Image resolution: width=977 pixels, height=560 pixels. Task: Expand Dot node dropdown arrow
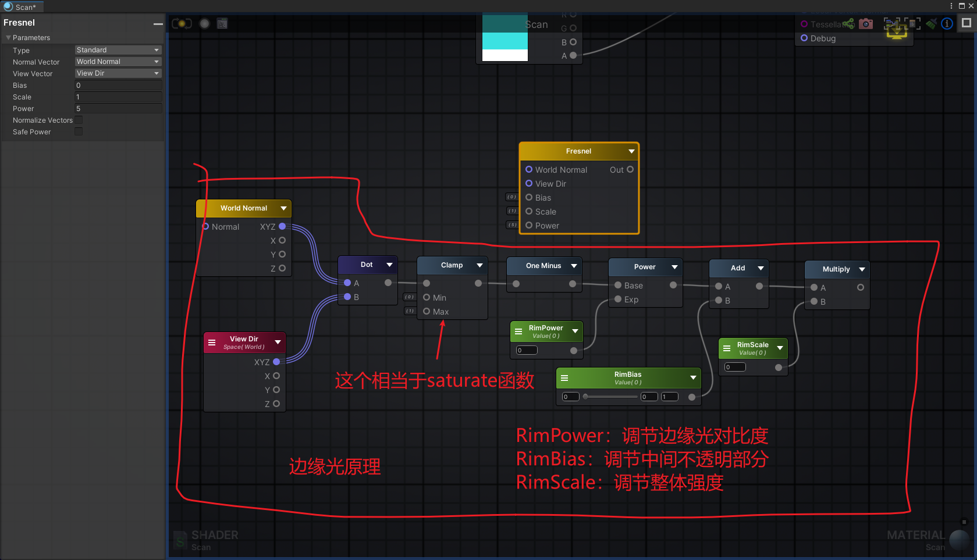point(389,265)
